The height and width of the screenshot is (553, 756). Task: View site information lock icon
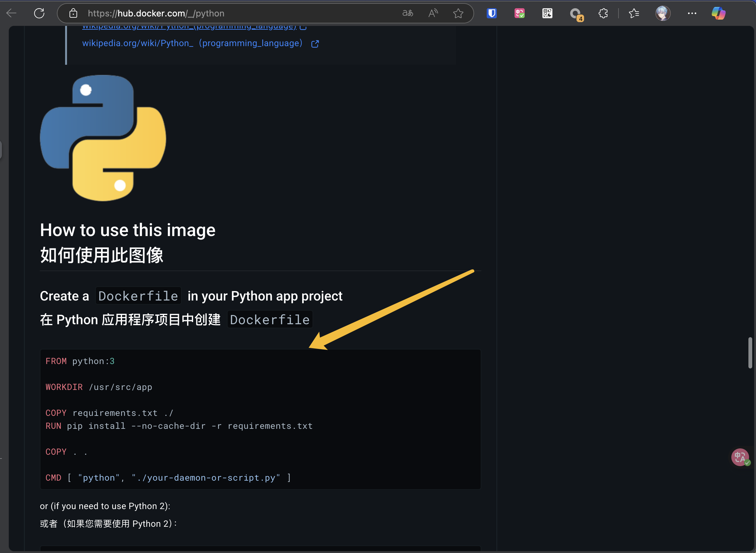[73, 13]
